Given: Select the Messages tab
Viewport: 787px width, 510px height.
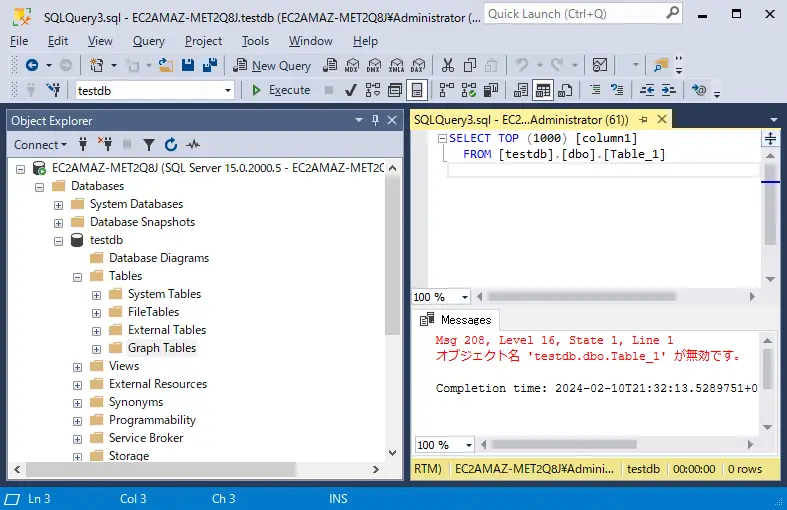Looking at the screenshot, I should point(456,320).
